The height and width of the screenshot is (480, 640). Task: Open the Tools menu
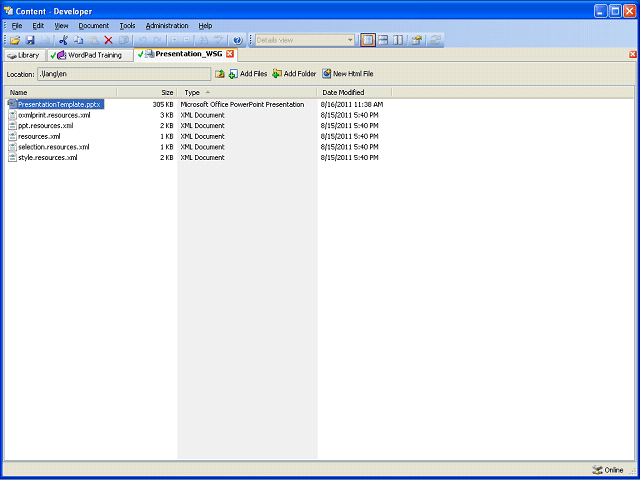pyautogui.click(x=127, y=26)
